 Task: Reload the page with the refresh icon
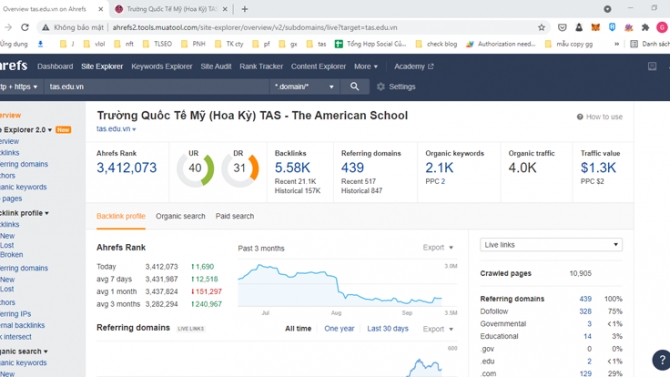point(25,27)
